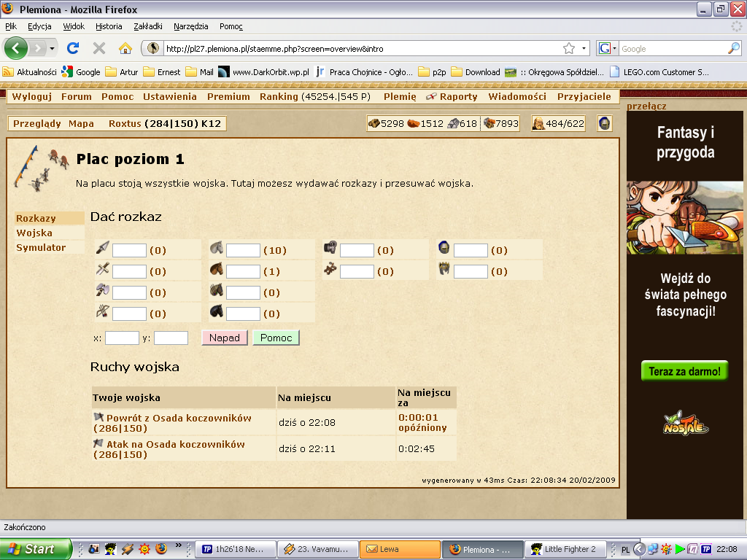Viewport: 747px width, 560px height.
Task: Click the clay resource icon
Action: 413,123
